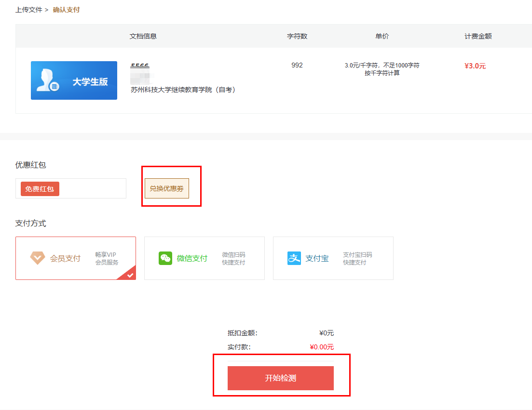Click the person icon in the 大学生版 banner

49,80
